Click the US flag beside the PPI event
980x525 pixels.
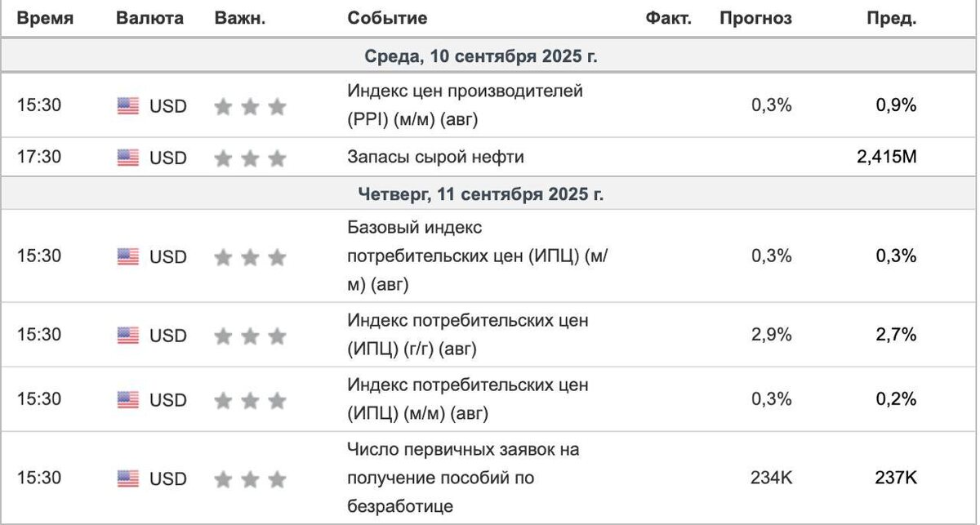click(x=128, y=106)
